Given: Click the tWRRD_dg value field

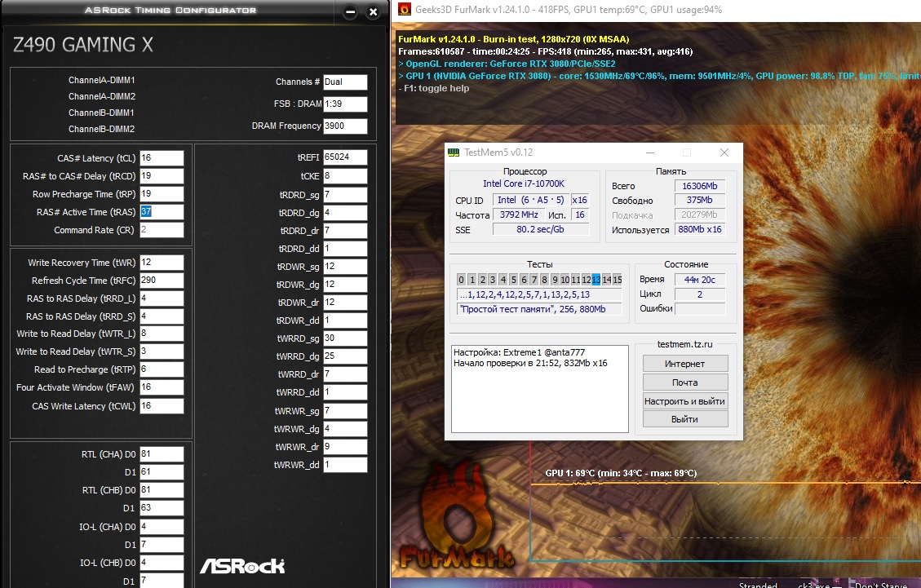Looking at the screenshot, I should 345,356.
